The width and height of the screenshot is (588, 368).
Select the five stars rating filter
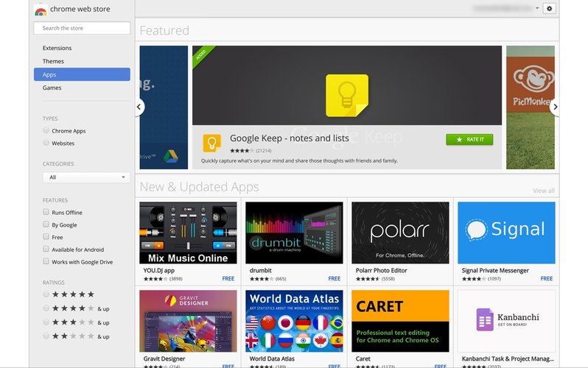(x=46, y=294)
